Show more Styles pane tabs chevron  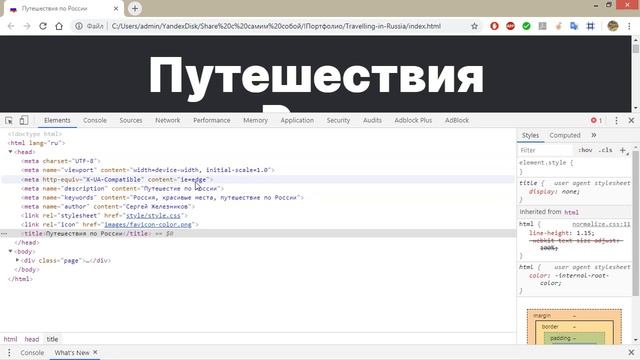593,135
